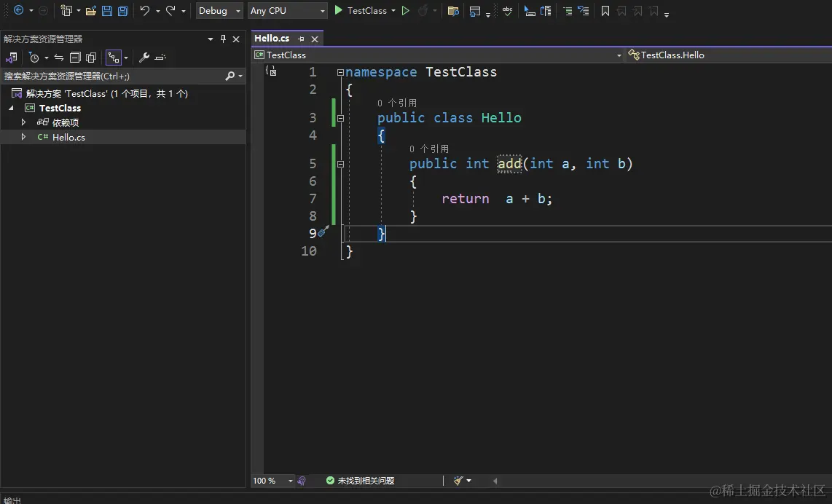The image size is (832, 504).
Task: Sync Solution Explorer with the active document
Action: point(59,58)
